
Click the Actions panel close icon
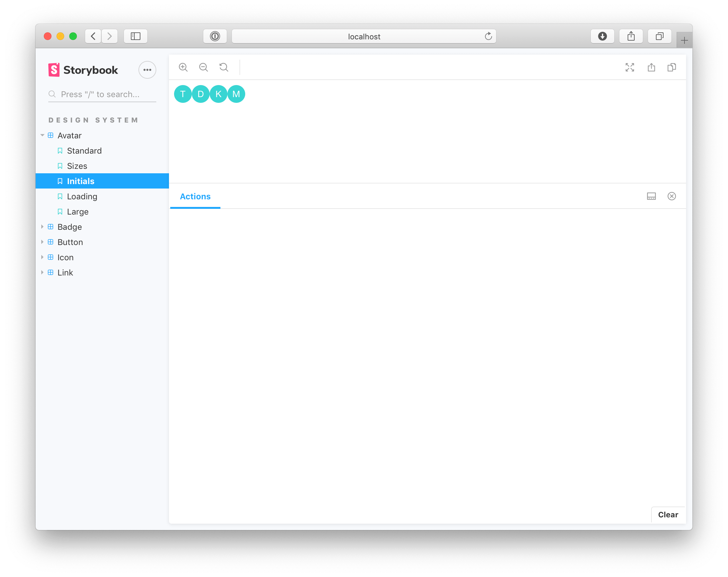[x=672, y=196]
